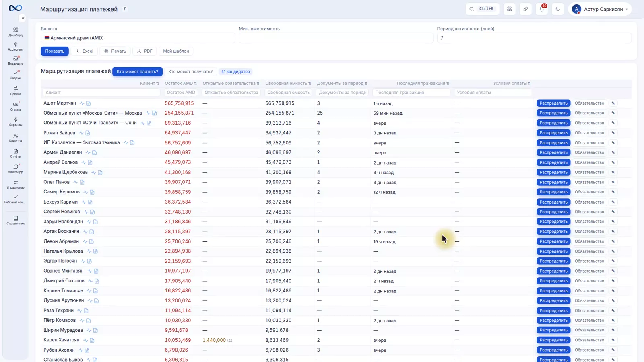Open the Артур Саркисян user menu
The width and height of the screenshot is (644, 362).
[x=600, y=9]
